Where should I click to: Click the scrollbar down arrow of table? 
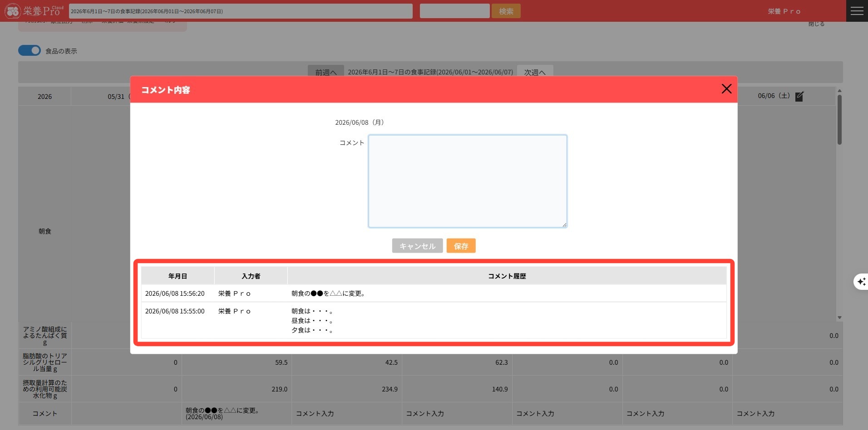pyautogui.click(x=839, y=318)
